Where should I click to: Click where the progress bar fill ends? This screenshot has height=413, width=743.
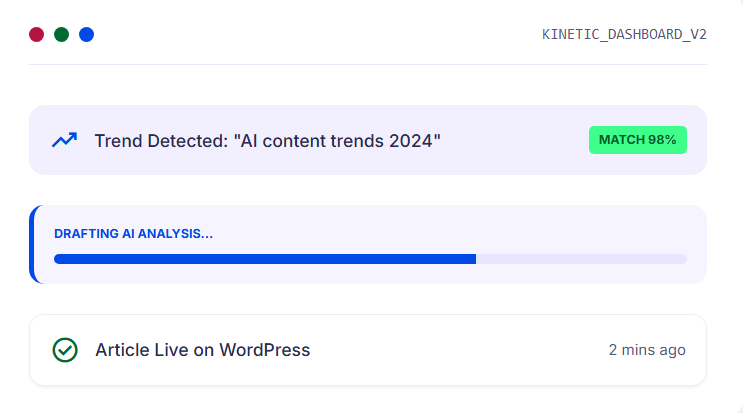[475, 259]
